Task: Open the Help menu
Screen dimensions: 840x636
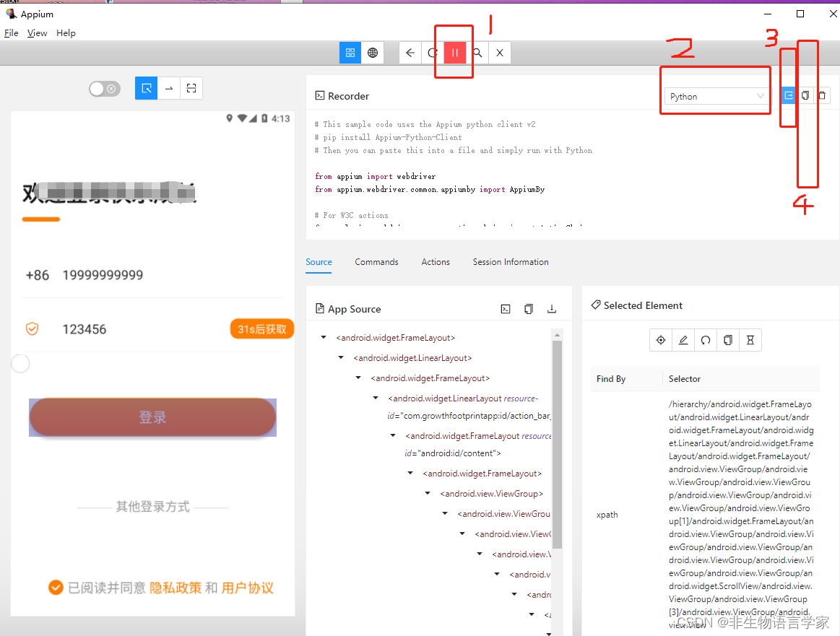Action: [66, 33]
